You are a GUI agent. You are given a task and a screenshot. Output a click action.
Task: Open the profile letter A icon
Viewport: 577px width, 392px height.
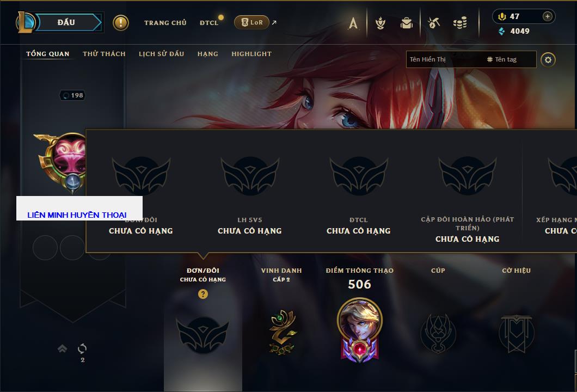coord(353,23)
